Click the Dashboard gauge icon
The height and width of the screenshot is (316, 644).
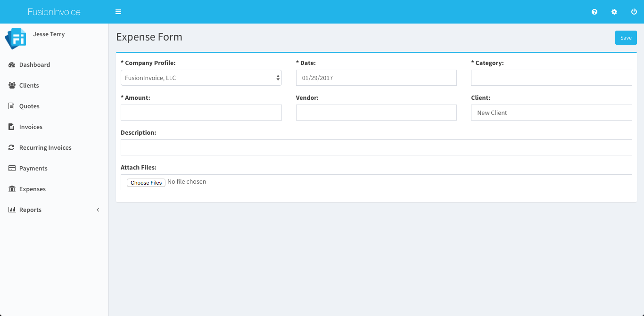(12, 65)
